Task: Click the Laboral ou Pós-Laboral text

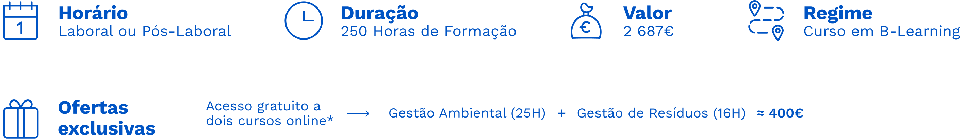Action: click(x=145, y=31)
